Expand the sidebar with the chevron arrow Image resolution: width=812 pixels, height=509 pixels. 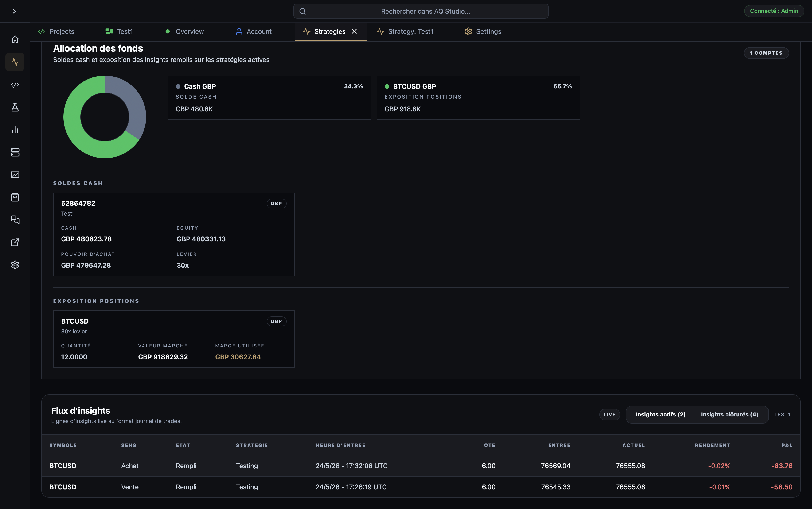click(x=14, y=11)
